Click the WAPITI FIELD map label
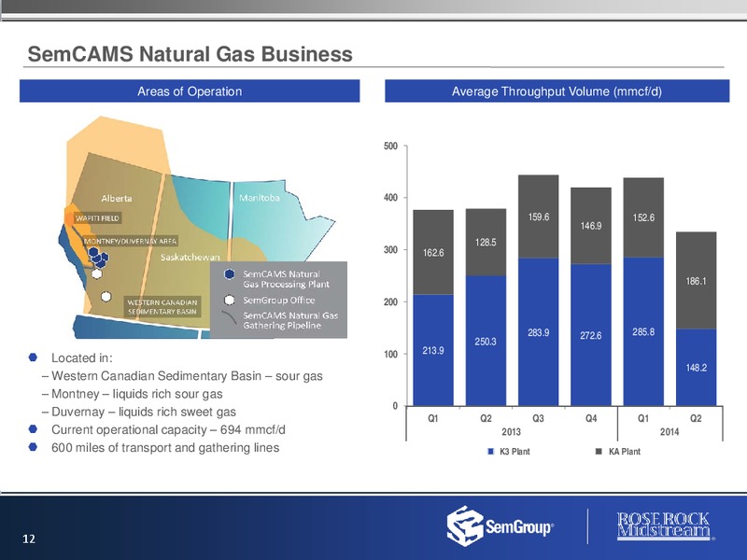The height and width of the screenshot is (560, 747). coord(98,218)
